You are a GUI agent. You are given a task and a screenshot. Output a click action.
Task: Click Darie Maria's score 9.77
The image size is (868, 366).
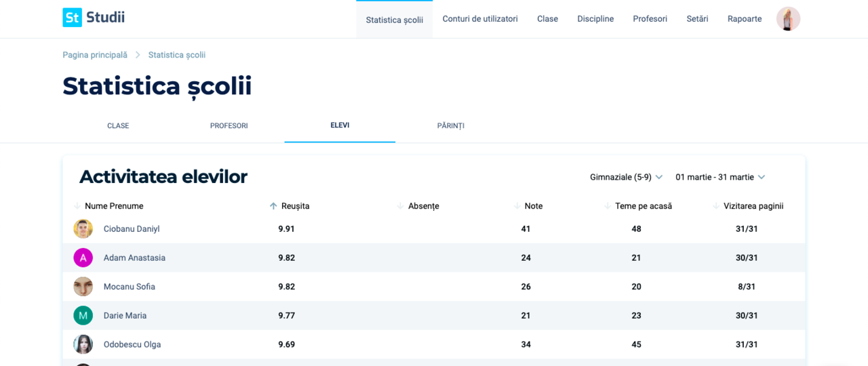point(287,316)
